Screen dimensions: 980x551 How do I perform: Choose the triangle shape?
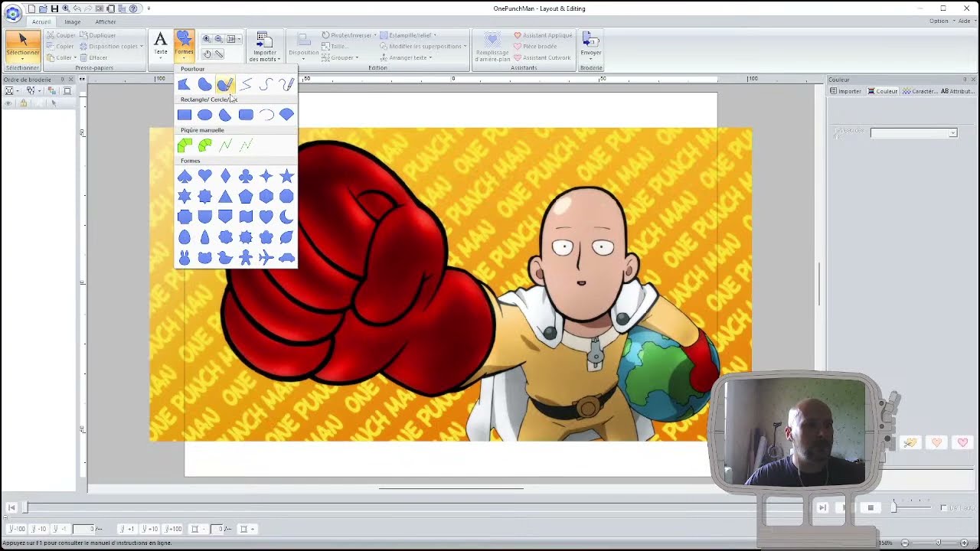(225, 197)
